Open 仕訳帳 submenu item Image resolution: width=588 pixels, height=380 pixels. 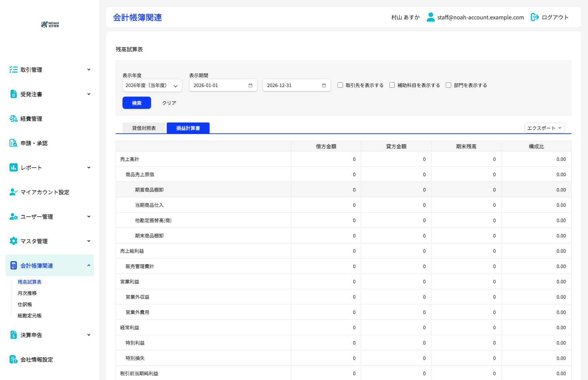point(25,304)
